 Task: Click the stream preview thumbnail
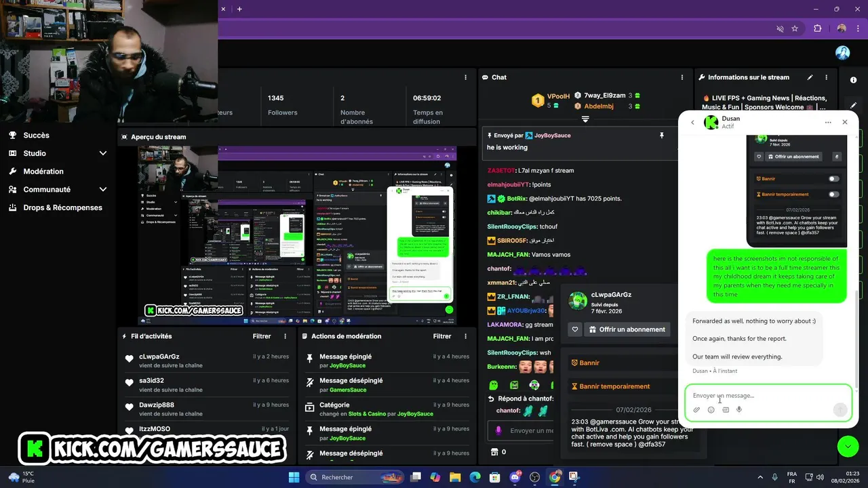pyautogui.click(x=297, y=235)
